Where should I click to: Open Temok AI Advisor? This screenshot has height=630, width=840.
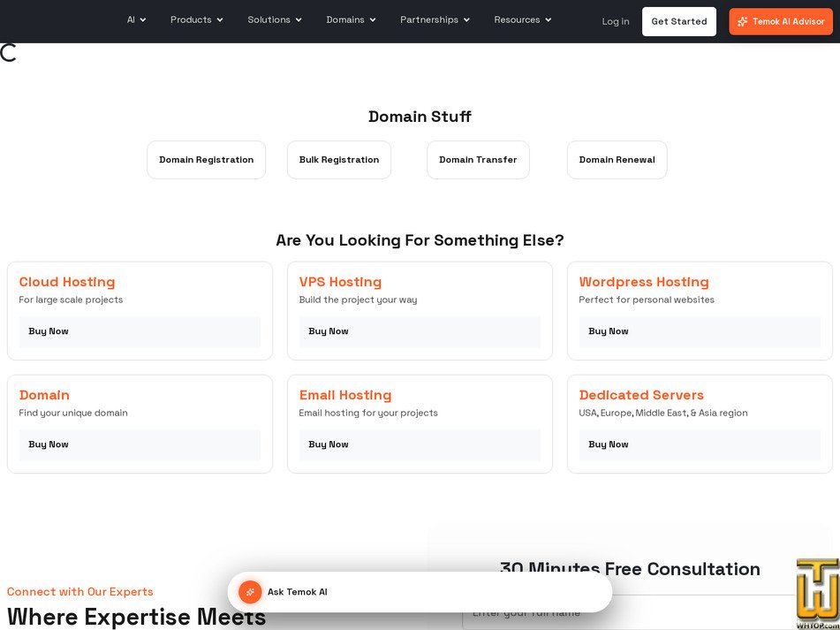click(781, 21)
